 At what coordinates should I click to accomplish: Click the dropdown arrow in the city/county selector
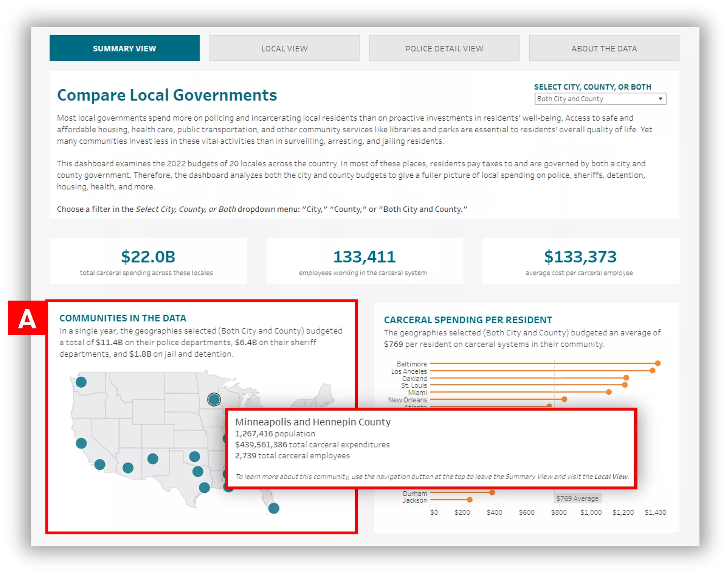coord(660,99)
